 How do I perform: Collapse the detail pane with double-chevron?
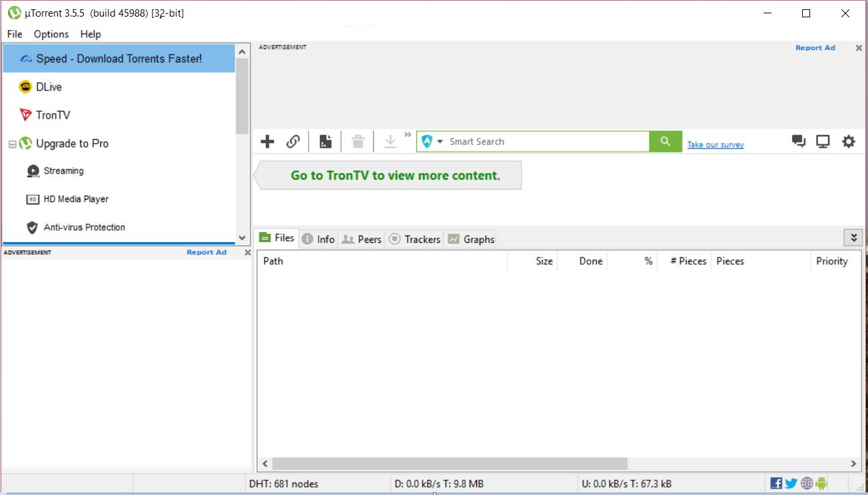[x=853, y=238]
